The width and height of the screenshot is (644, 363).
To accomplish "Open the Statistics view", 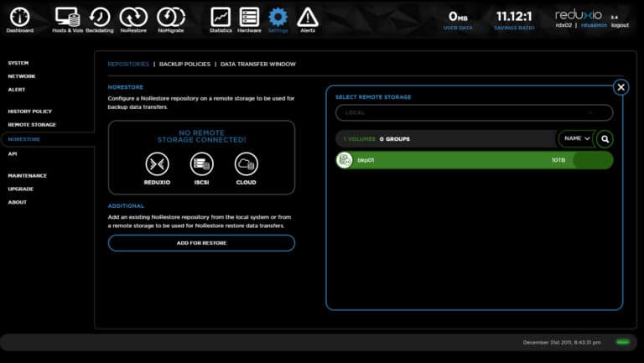I will pyautogui.click(x=221, y=20).
